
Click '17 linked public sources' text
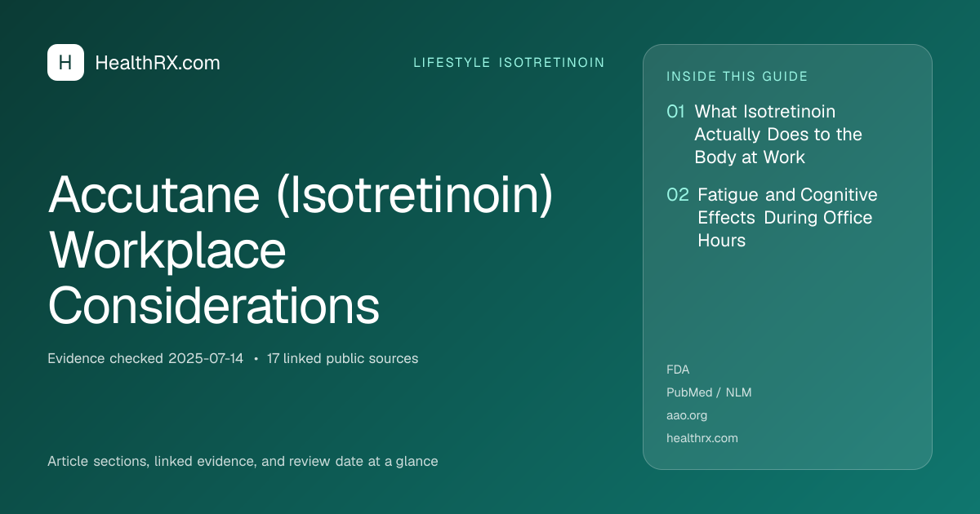coord(342,358)
